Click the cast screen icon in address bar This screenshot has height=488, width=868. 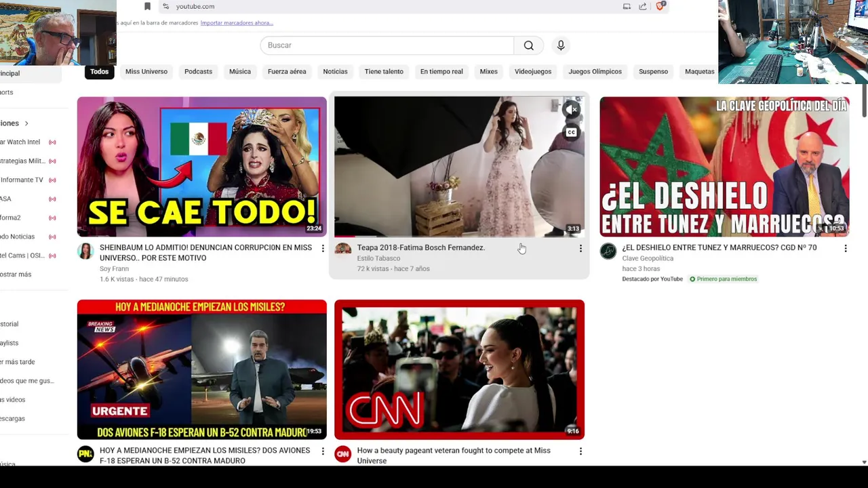pyautogui.click(x=627, y=6)
